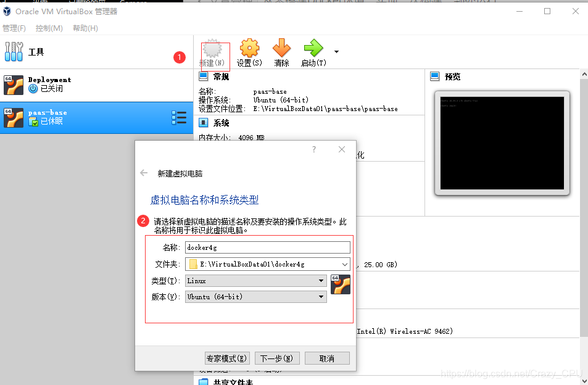Open Settings (设置) from the toolbar
The image size is (588, 385).
(x=249, y=53)
